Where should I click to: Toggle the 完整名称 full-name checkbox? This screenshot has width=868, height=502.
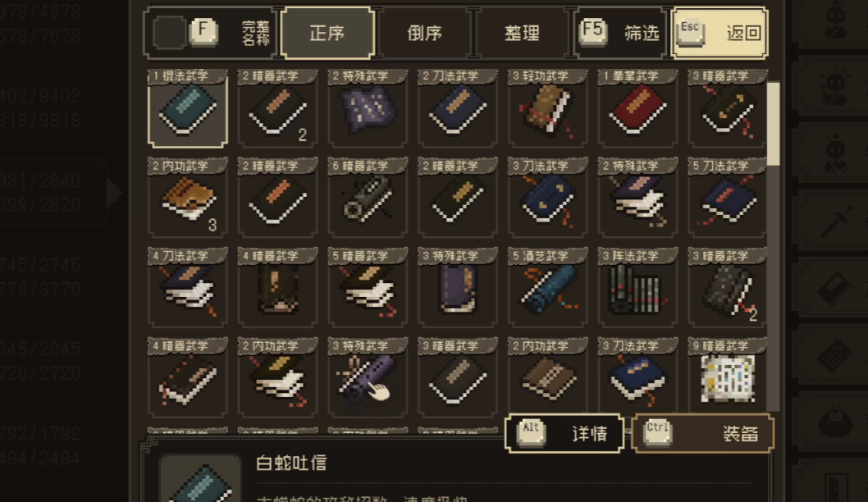coord(169,33)
